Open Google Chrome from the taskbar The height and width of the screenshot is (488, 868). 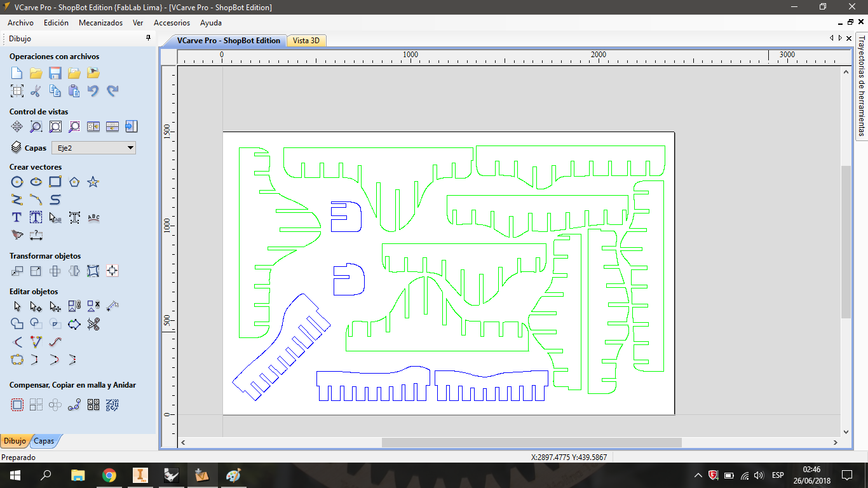[109, 475]
